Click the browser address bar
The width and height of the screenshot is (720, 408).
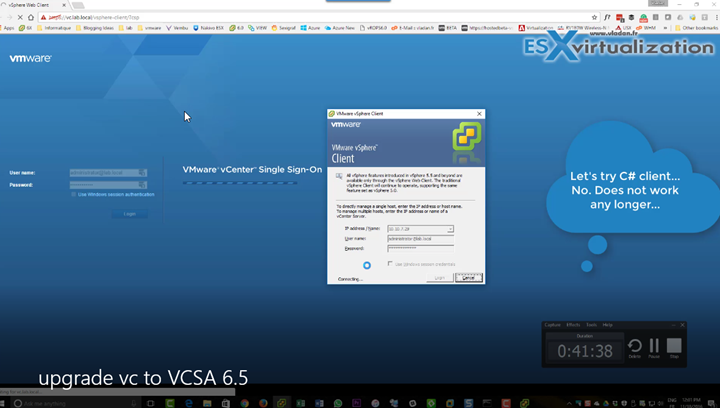tap(317, 17)
